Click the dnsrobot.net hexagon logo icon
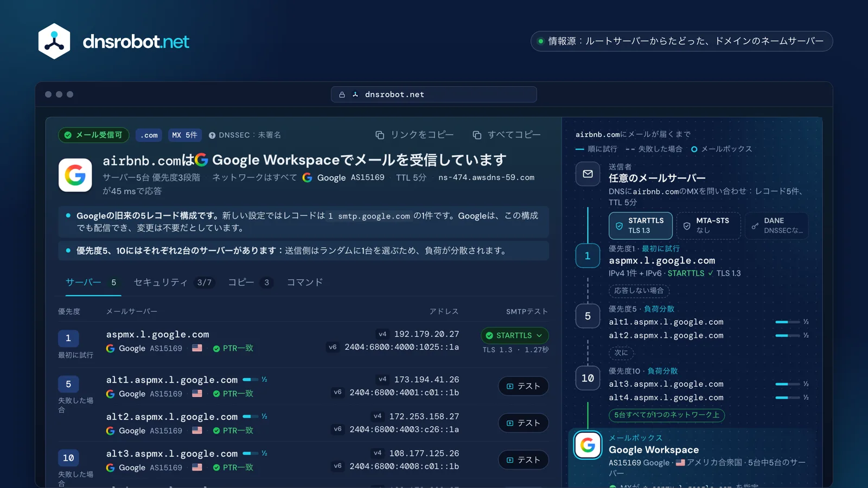Image resolution: width=868 pixels, height=488 pixels. [54, 41]
